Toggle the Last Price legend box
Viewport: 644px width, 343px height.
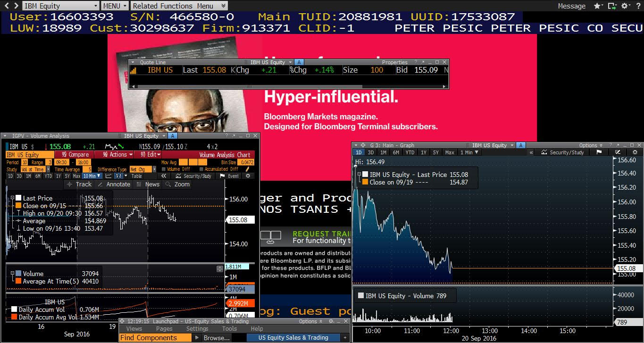tap(18, 199)
